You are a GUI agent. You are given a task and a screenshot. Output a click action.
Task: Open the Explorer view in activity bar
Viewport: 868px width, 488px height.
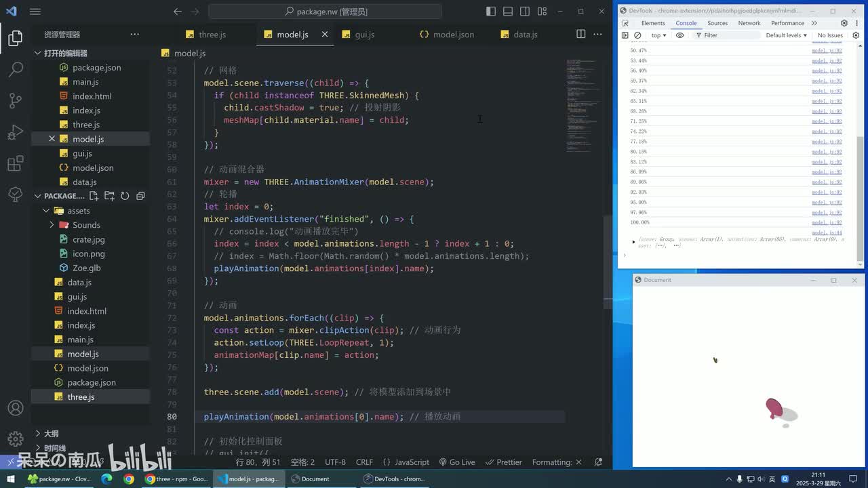[x=15, y=39]
